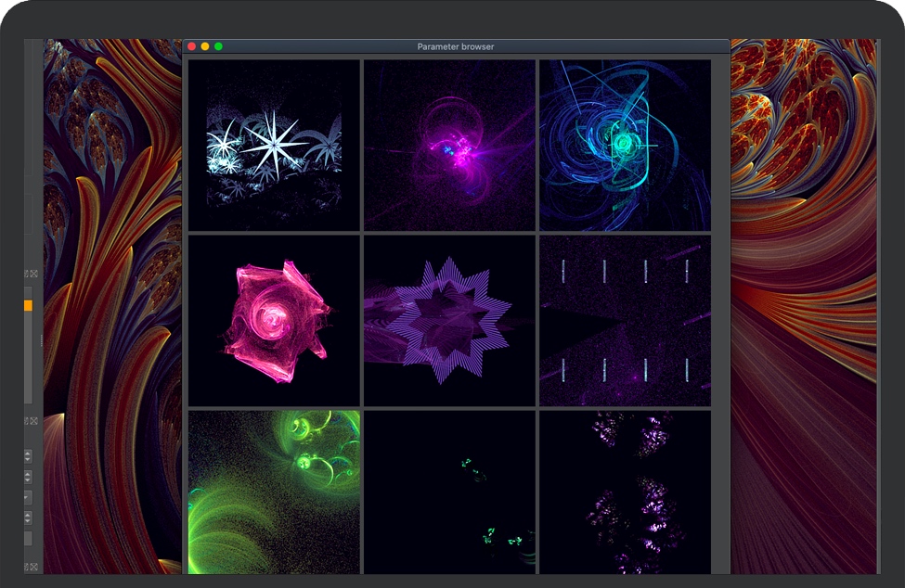Image resolution: width=905 pixels, height=588 pixels.
Task: Open the dropdown between the left panel steppers
Action: tap(28, 497)
